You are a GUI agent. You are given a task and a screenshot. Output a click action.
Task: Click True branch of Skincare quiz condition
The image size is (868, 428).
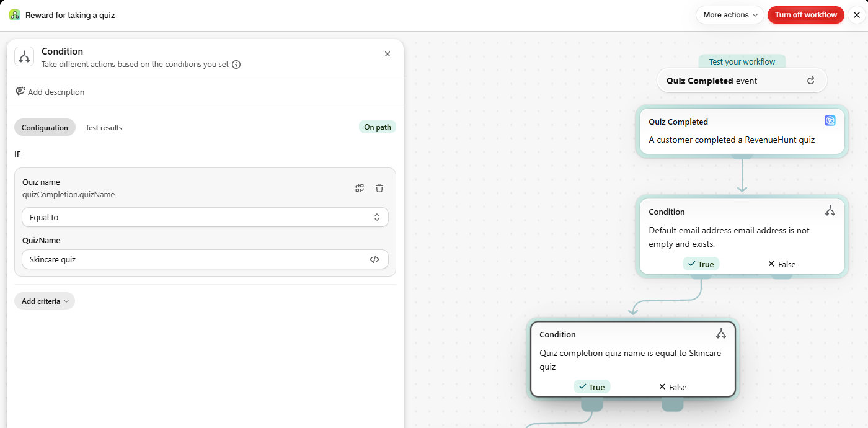coord(591,387)
